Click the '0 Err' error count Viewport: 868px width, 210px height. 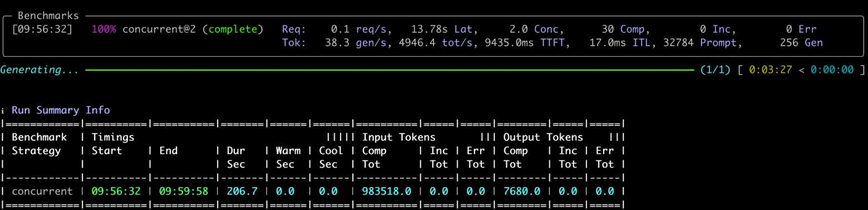(801, 29)
